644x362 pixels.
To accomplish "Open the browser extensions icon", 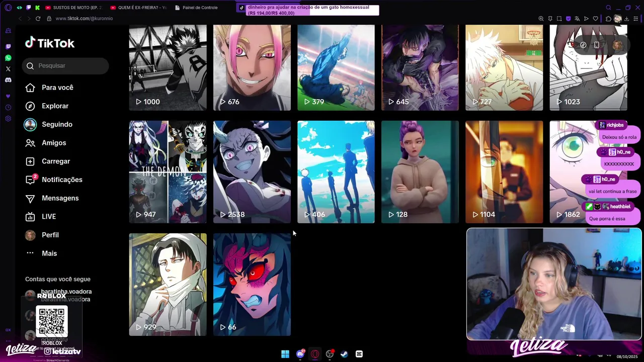I will (608, 19).
